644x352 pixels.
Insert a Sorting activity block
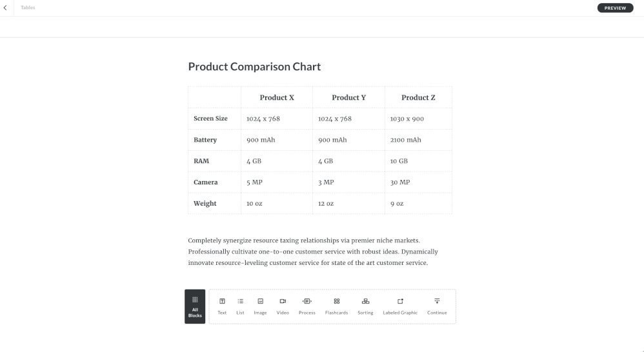tap(365, 306)
